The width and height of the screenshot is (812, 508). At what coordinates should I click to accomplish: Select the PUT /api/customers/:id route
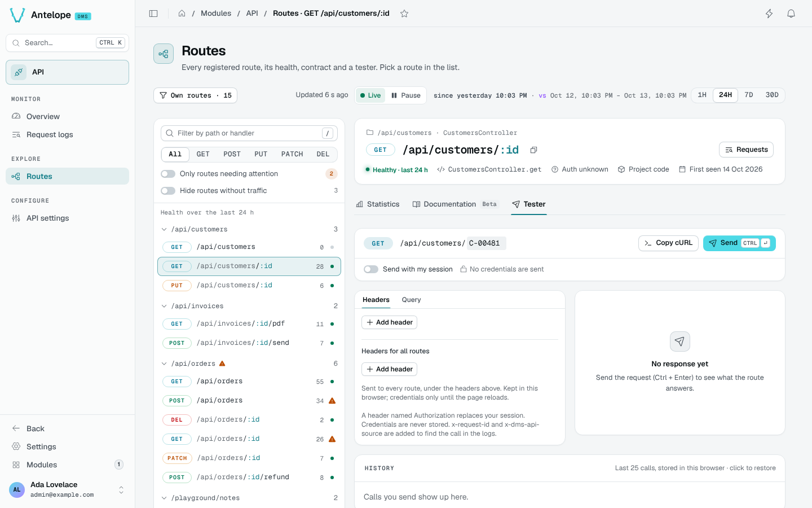(x=249, y=286)
